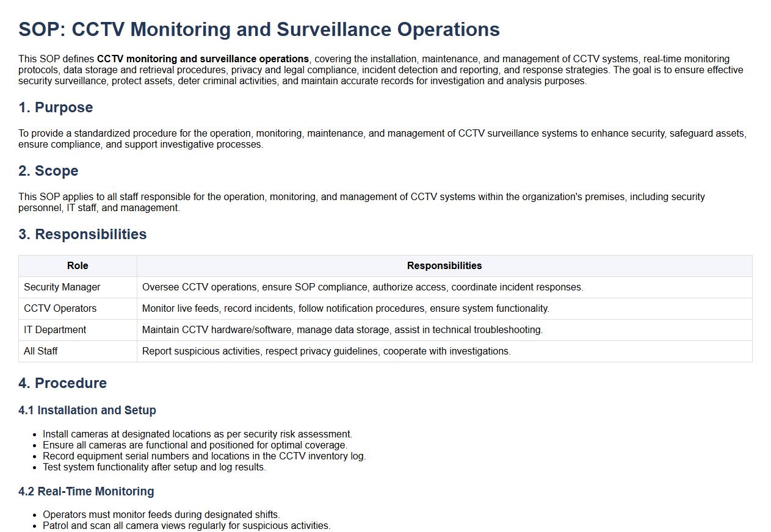Click the 'CCTV Operators' role cell

click(60, 309)
